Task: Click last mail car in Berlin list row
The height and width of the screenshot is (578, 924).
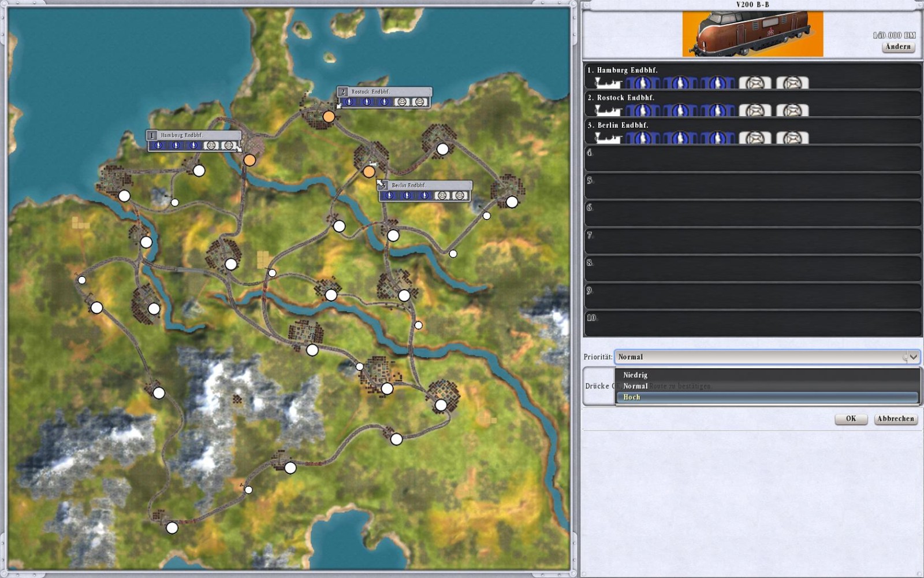Action: pyautogui.click(x=792, y=138)
